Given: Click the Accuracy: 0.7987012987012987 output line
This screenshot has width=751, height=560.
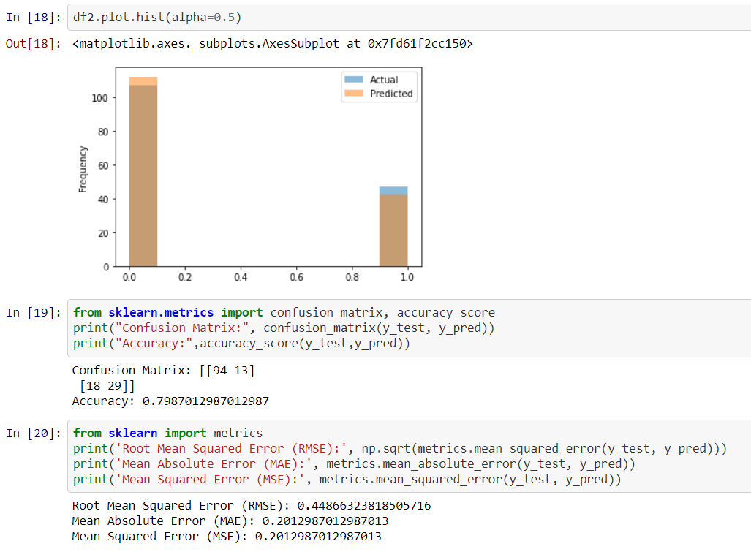Looking at the screenshot, I should click(x=170, y=401).
